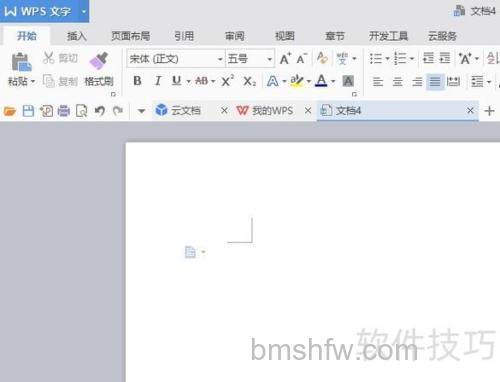The width and height of the screenshot is (500, 382).
Task: Close the 文档4 document tab
Action: tap(470, 110)
